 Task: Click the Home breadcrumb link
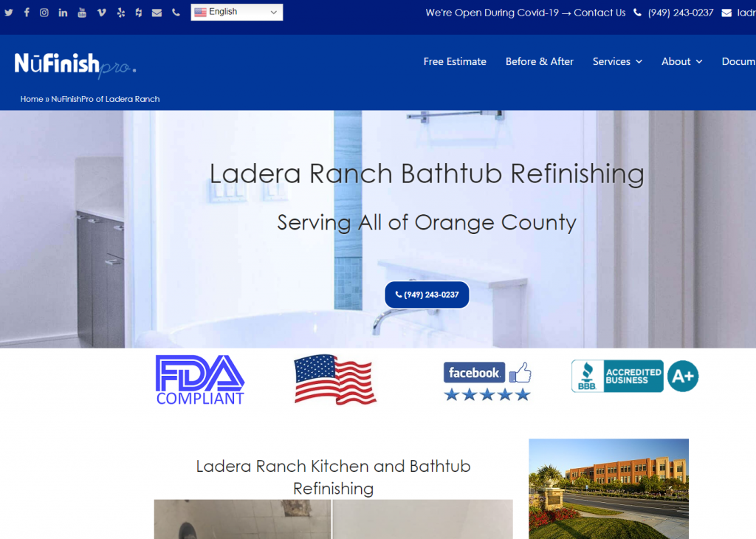(32, 99)
